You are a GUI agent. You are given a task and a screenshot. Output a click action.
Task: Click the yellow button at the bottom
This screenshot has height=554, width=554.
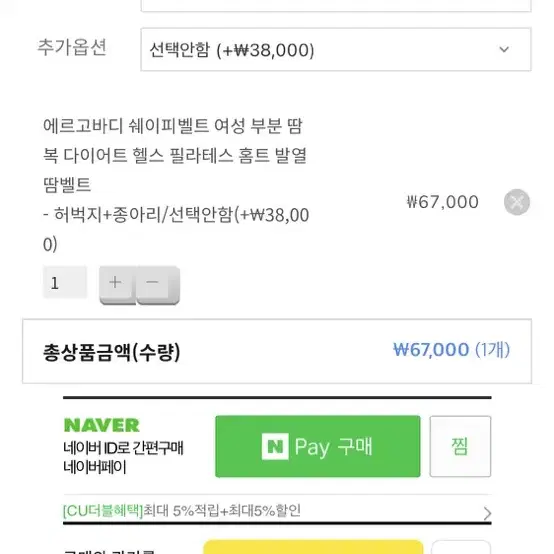(x=313, y=547)
